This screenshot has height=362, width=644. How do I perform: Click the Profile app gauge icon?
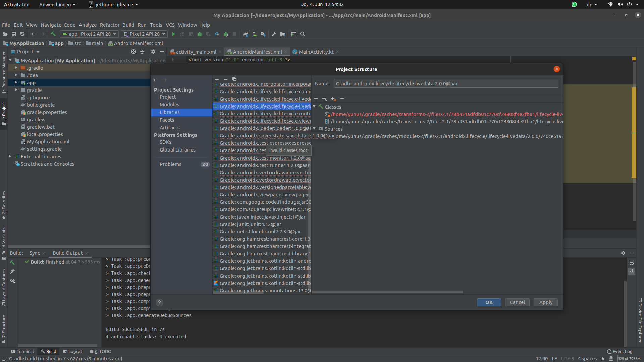pyautogui.click(x=217, y=34)
